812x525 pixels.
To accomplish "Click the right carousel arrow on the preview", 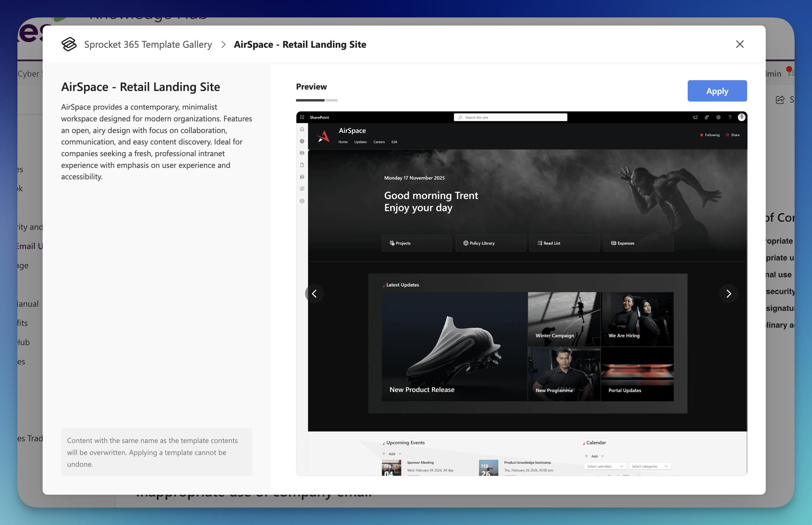I will (x=729, y=293).
